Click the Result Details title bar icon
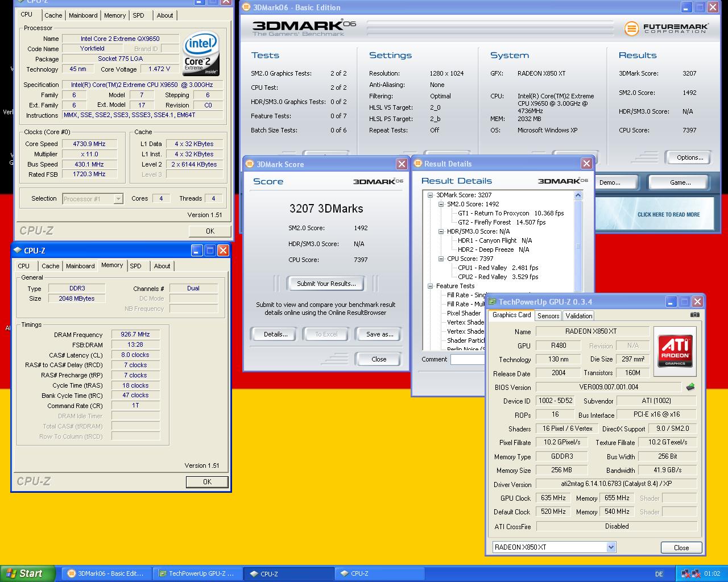Image resolution: width=728 pixels, height=582 pixels. coord(417,164)
